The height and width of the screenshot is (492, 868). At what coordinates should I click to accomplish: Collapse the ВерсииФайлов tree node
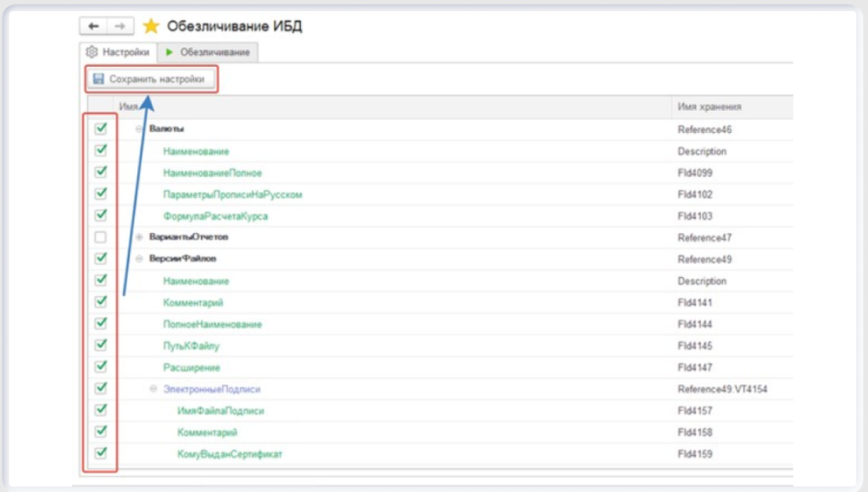pyautogui.click(x=140, y=259)
